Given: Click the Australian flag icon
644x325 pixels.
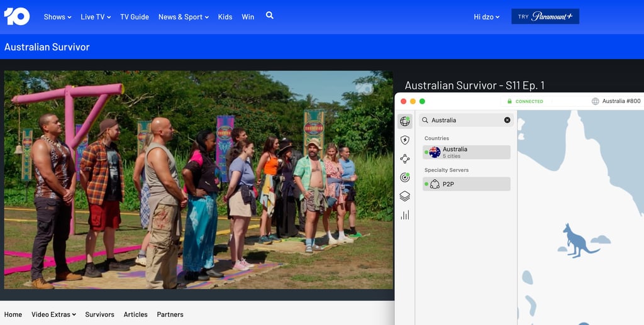Looking at the screenshot, I should pos(435,152).
